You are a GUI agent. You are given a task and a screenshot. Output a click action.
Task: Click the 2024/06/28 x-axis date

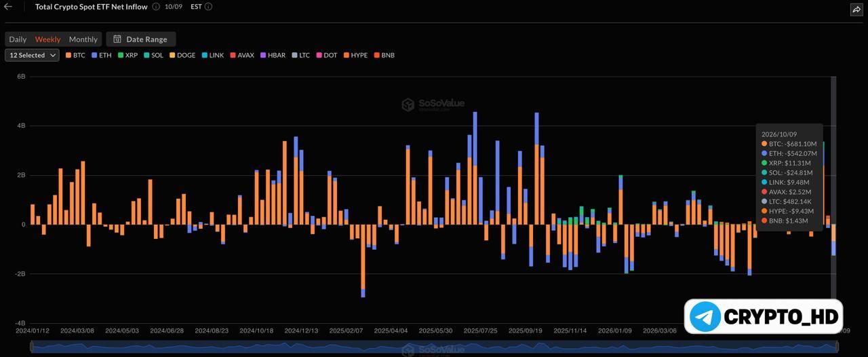click(167, 331)
